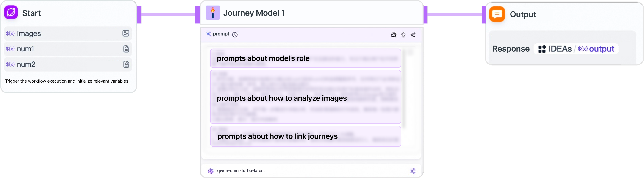The width and height of the screenshot is (644, 178).
Task: Click the document icon beside num2
Action: (126, 64)
